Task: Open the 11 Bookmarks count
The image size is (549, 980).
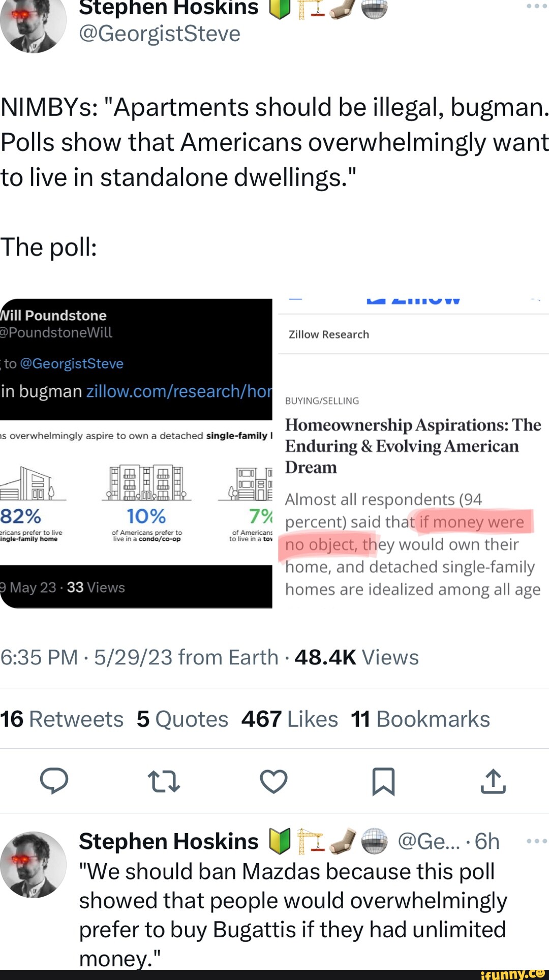Action: [420, 719]
